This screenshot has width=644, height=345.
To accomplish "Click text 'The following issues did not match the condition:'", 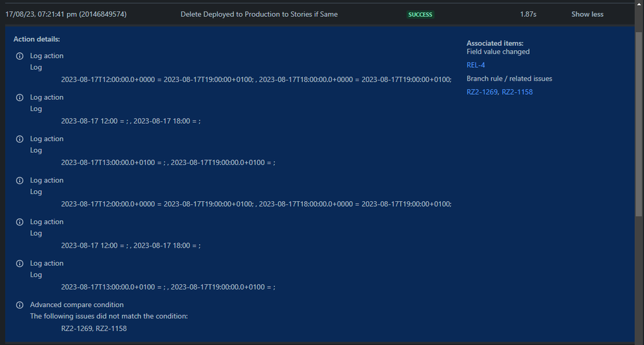I will pos(109,316).
